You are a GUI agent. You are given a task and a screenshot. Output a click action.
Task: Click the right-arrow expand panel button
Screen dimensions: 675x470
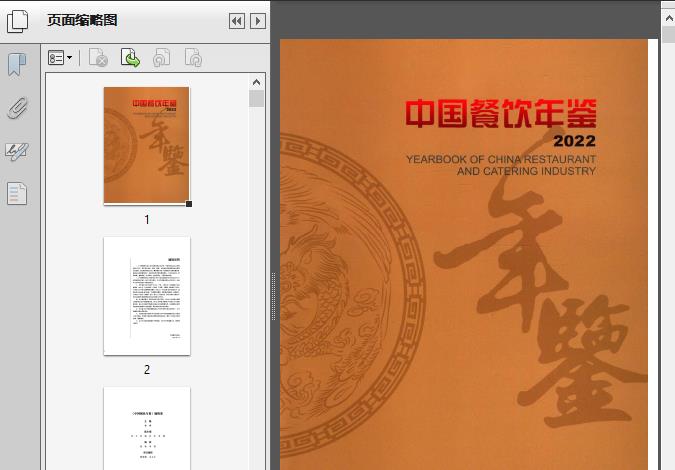coord(258,21)
